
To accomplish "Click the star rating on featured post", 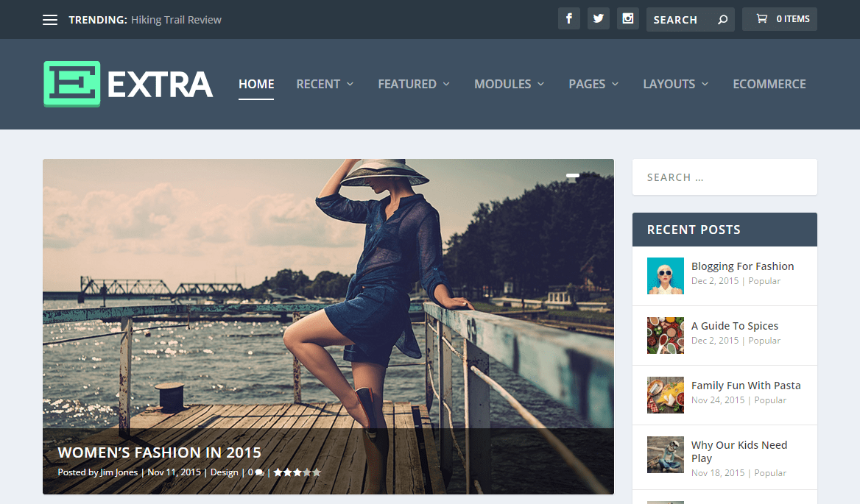I will tap(297, 472).
